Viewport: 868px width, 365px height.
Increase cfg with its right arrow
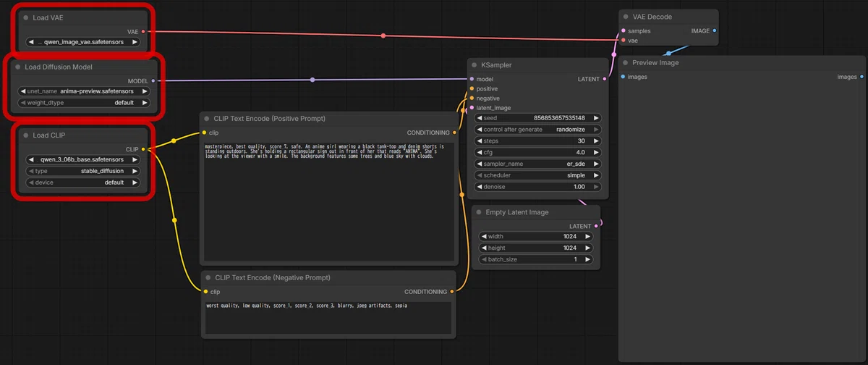click(x=596, y=153)
